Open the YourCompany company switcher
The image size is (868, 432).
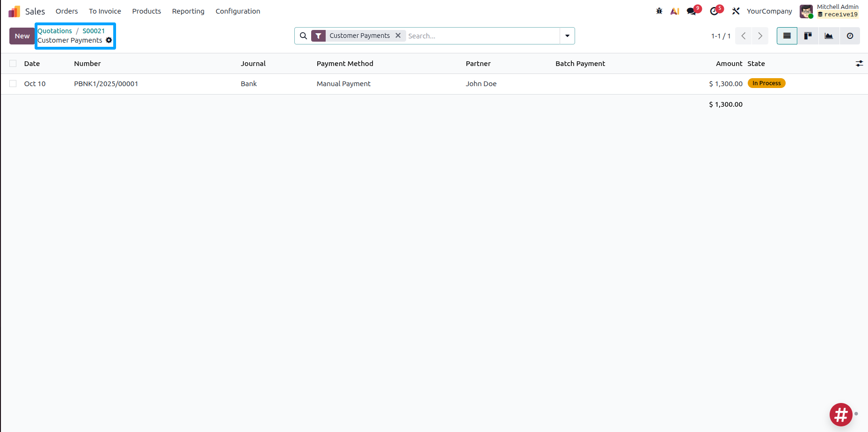[769, 11]
